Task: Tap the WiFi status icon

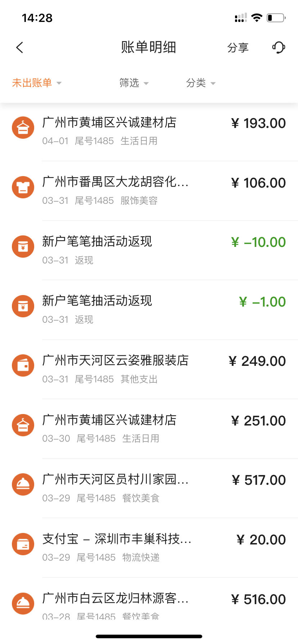Action: point(257,18)
